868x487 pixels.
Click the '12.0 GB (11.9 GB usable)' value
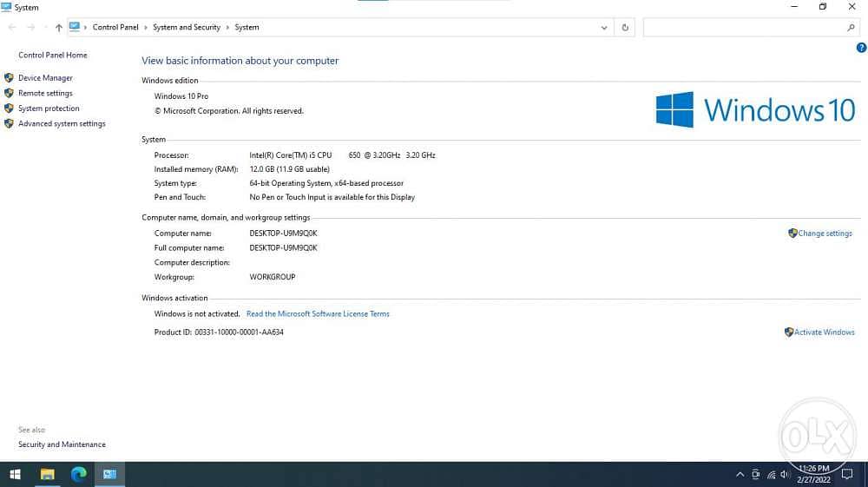[x=289, y=169]
